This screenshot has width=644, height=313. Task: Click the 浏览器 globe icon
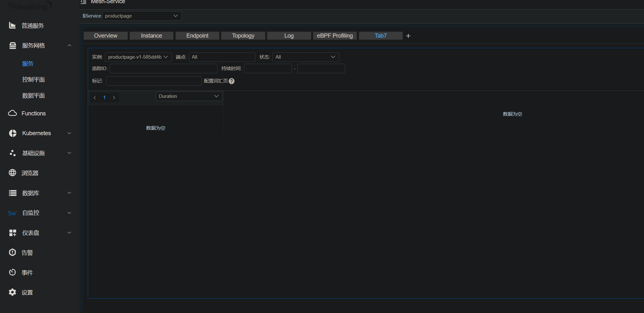tap(12, 173)
